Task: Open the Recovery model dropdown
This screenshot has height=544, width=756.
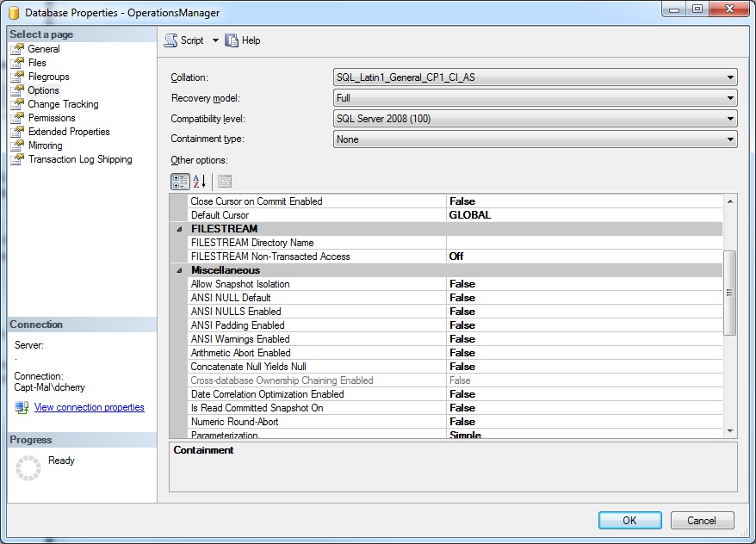Action: click(x=536, y=98)
